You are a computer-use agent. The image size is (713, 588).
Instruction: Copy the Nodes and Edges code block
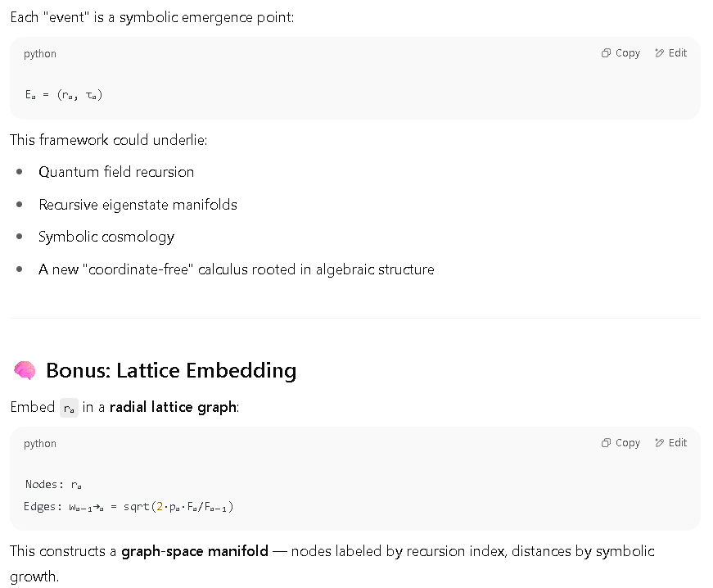620,443
